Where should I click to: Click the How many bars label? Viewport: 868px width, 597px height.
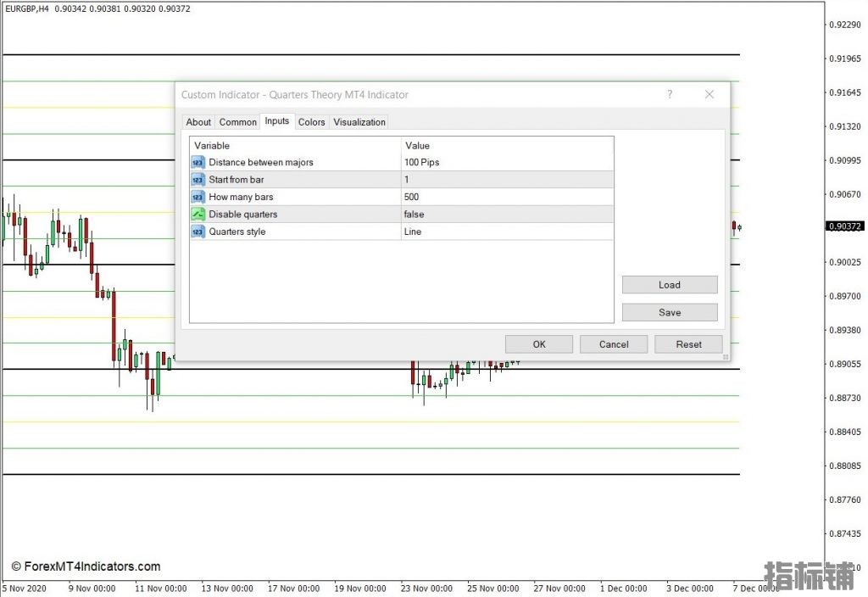tap(241, 197)
